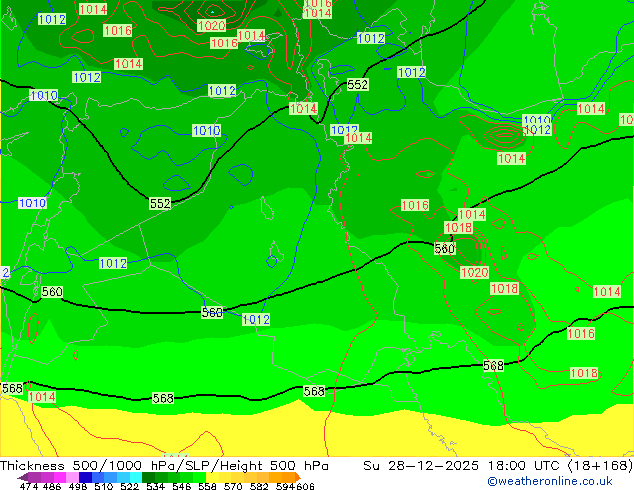Image resolution: width=634 pixels, height=490 pixels.
Task: Pick the light pink legend swatch near 498
Action: [x=72, y=477]
